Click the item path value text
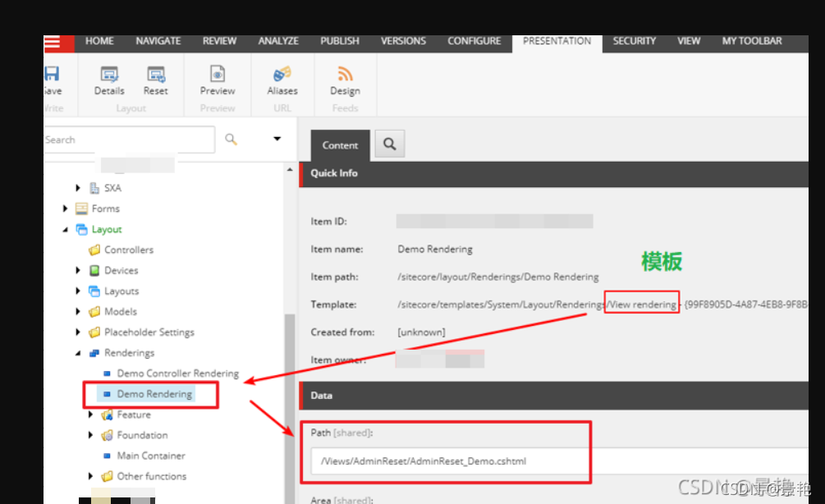Viewport: 825px width, 504px height. [x=497, y=277]
